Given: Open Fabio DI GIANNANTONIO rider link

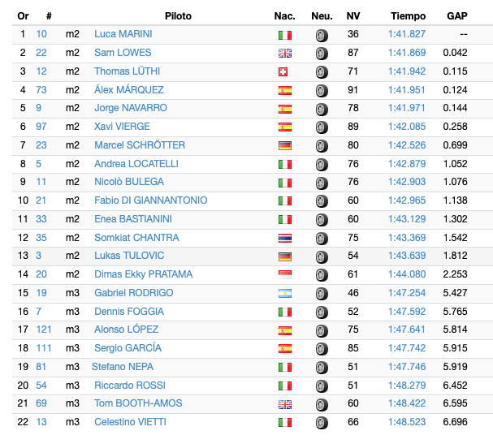Looking at the screenshot, I should click(150, 200).
